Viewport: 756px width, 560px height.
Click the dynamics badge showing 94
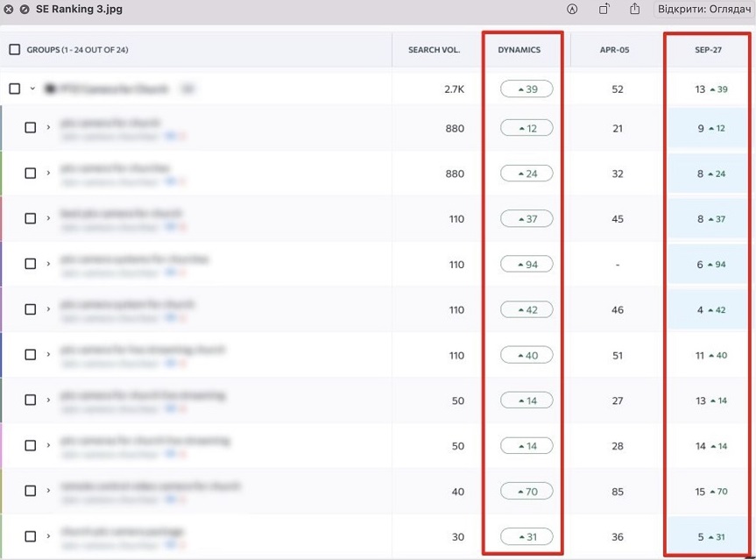(526, 264)
